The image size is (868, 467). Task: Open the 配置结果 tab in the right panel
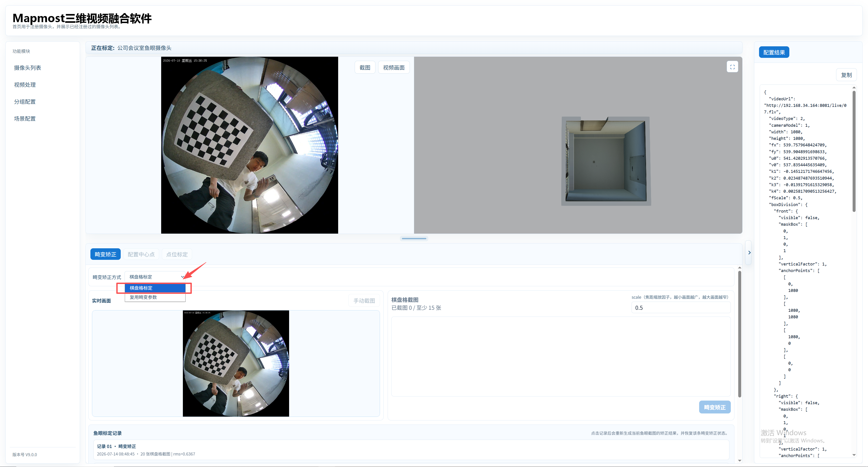(774, 52)
